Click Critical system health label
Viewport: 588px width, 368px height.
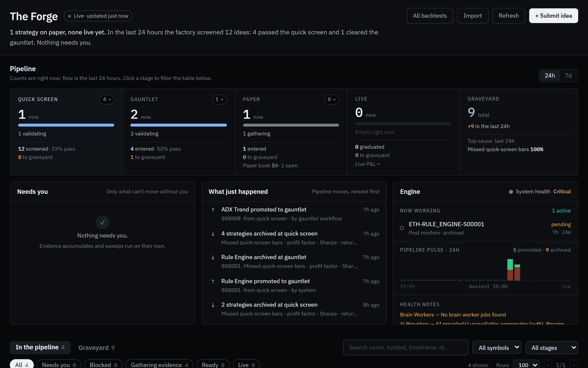pos(562,192)
